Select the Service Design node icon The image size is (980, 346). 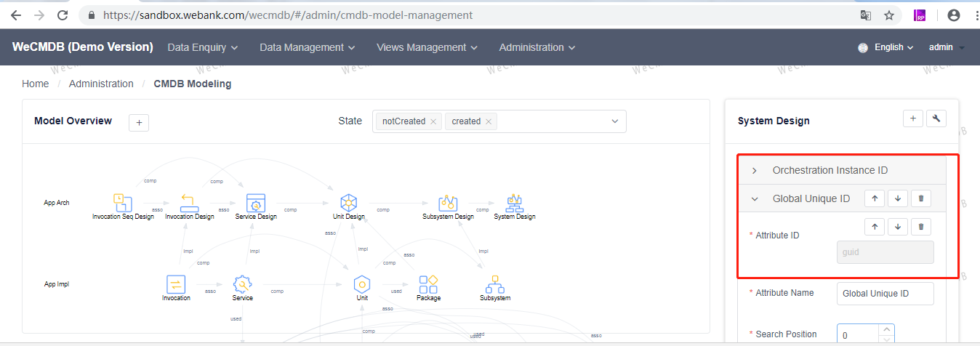[x=255, y=202]
